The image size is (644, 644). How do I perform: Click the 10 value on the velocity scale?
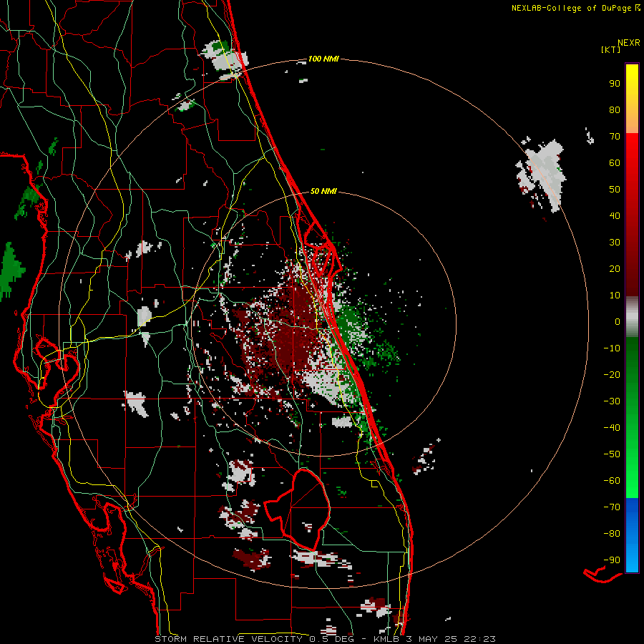(x=615, y=296)
